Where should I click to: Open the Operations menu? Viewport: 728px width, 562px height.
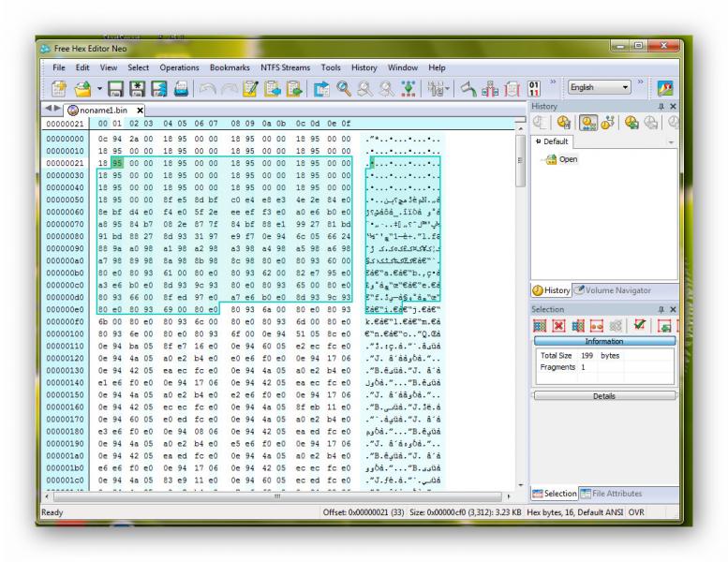(179, 67)
